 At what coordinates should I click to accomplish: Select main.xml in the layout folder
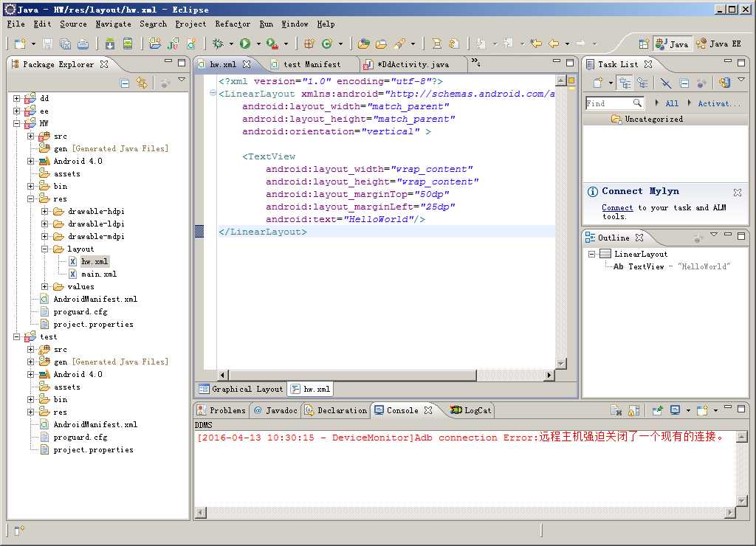[99, 274]
